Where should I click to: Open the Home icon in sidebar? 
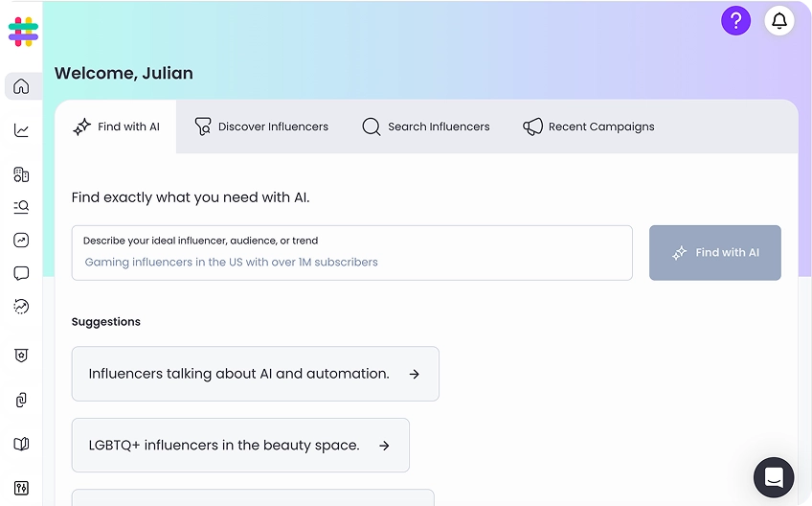21,86
